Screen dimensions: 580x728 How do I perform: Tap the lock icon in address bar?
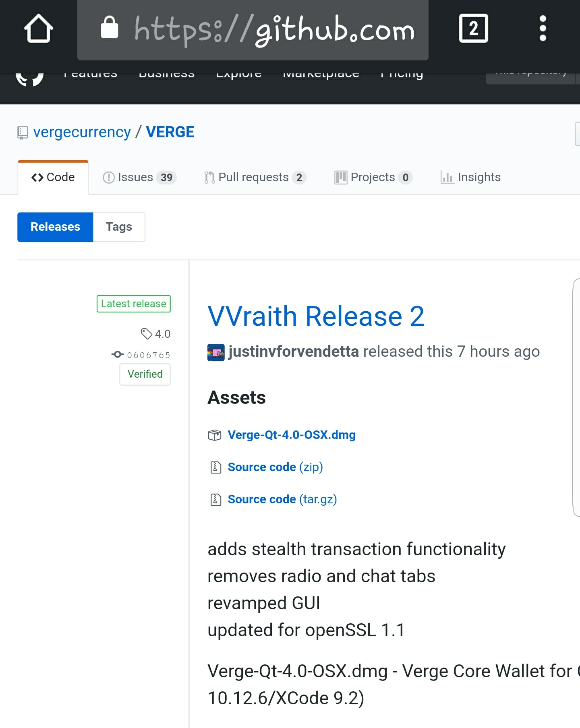coord(110,27)
